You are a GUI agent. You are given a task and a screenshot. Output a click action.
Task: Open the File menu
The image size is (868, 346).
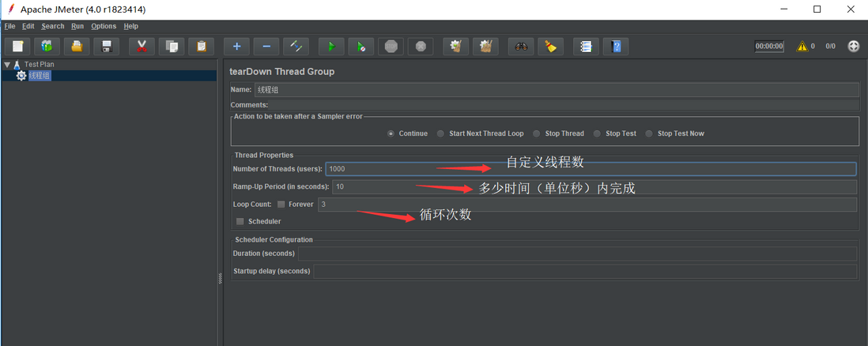(x=9, y=26)
